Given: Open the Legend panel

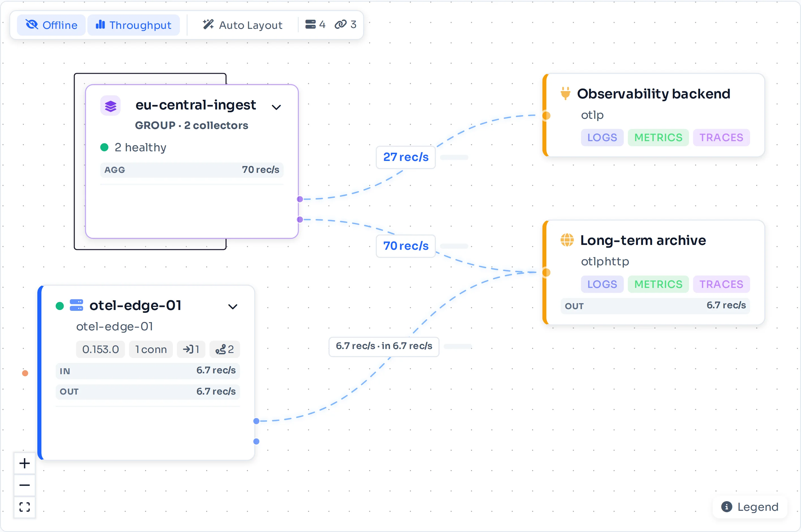Looking at the screenshot, I should [750, 507].
